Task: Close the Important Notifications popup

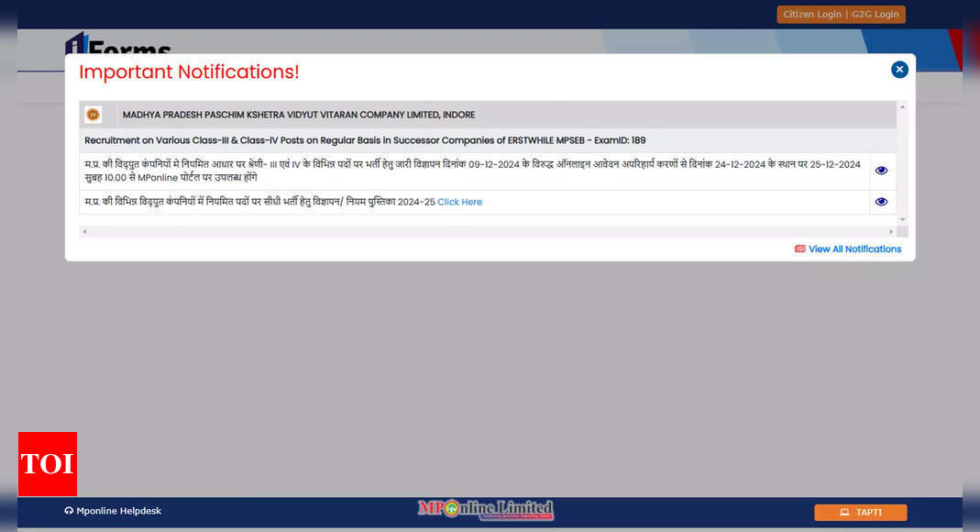Action: coord(899,70)
